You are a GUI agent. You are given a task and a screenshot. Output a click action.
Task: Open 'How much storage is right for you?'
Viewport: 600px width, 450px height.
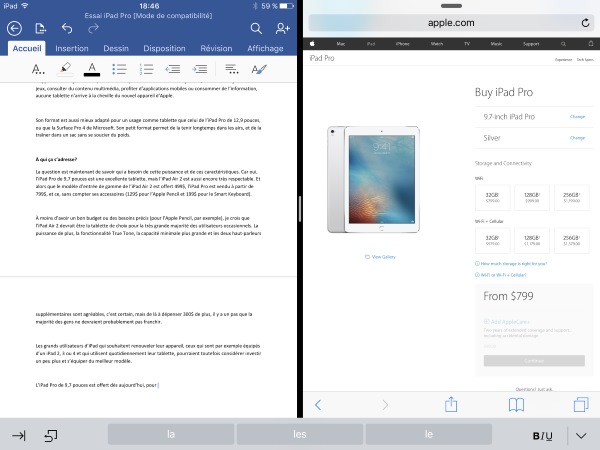point(511,264)
